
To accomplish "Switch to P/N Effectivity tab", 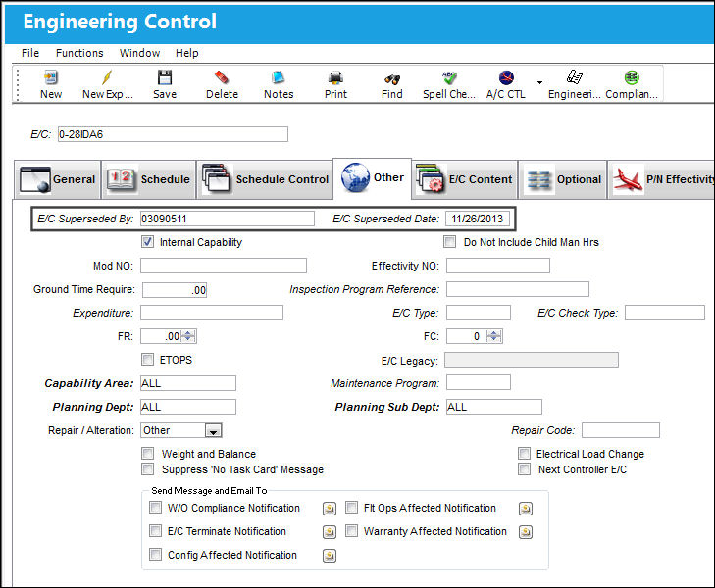I will (662, 179).
